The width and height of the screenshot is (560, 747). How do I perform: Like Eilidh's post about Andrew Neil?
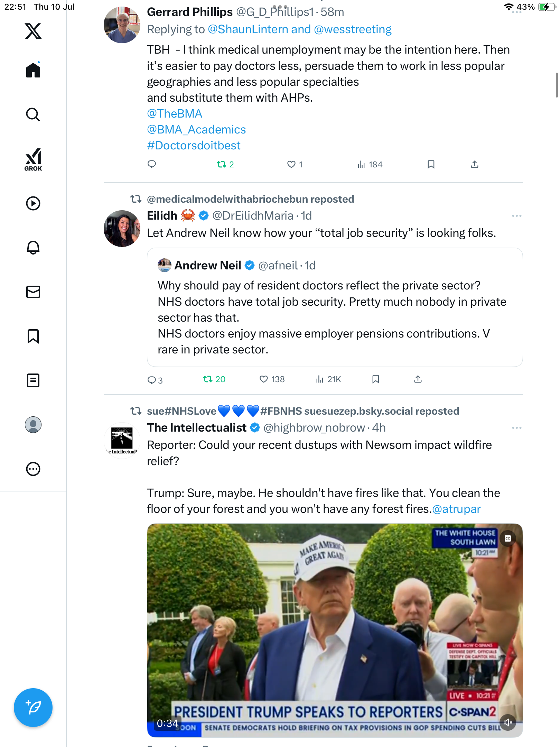[272, 379]
